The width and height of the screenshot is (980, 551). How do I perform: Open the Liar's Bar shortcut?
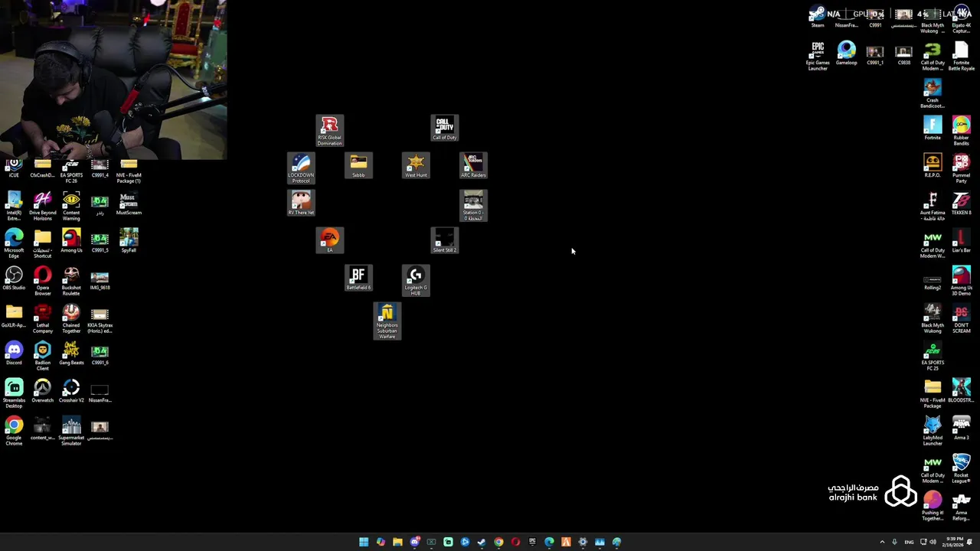tap(961, 240)
